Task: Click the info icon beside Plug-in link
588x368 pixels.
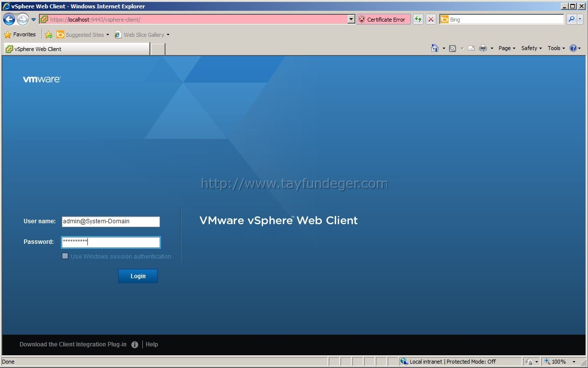Action: tap(134, 344)
